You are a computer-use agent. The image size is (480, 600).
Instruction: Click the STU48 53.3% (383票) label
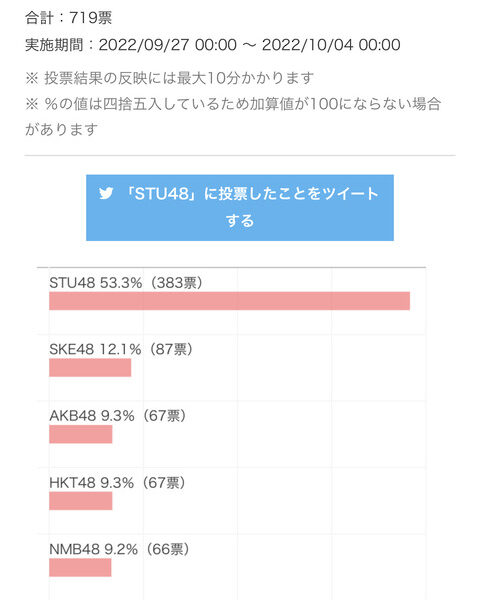coord(126,283)
